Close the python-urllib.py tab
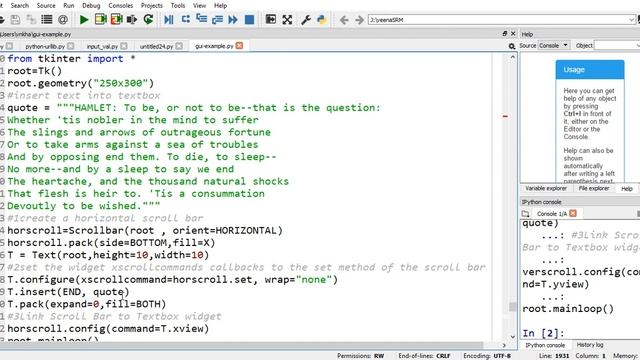This screenshot has width=640, height=360. 71,46
